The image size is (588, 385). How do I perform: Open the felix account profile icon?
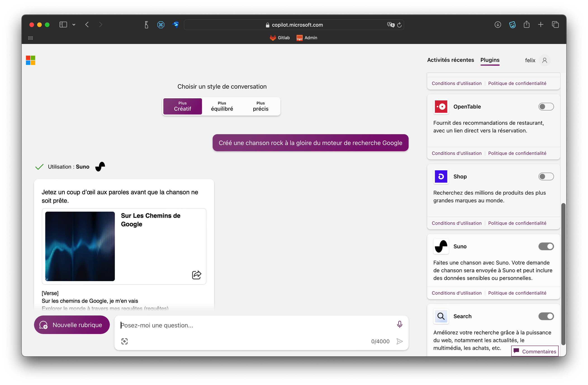[544, 60]
